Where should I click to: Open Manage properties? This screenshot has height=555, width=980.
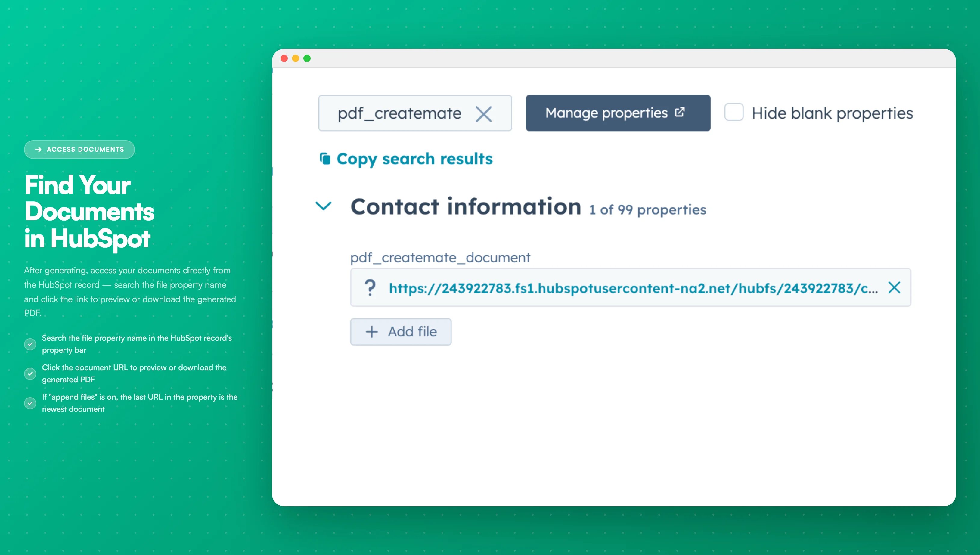[x=618, y=113]
